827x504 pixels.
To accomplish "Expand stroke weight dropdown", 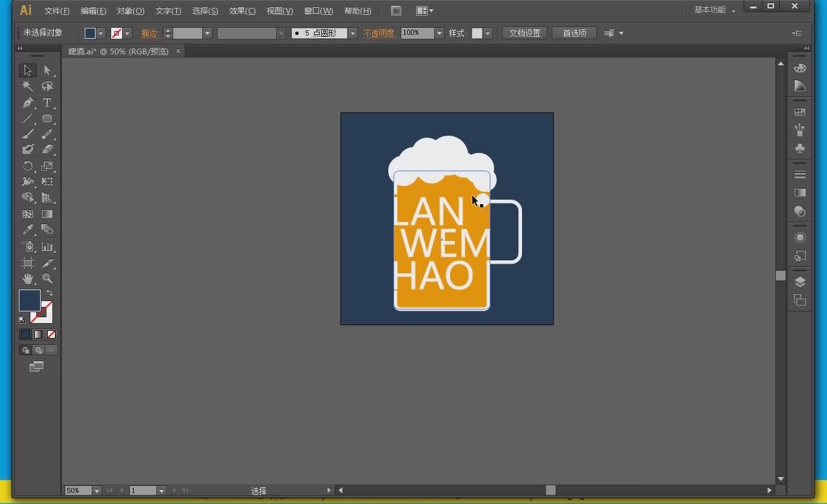I will click(x=207, y=33).
